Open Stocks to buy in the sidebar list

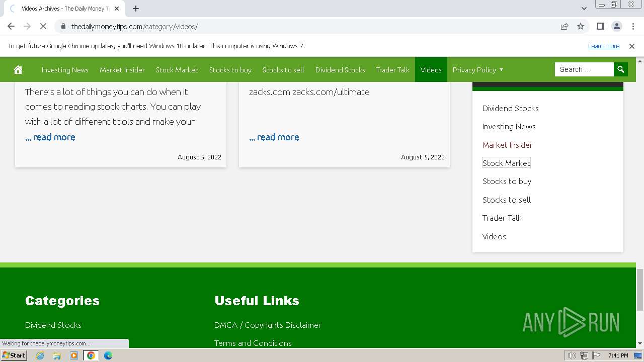[507, 181]
